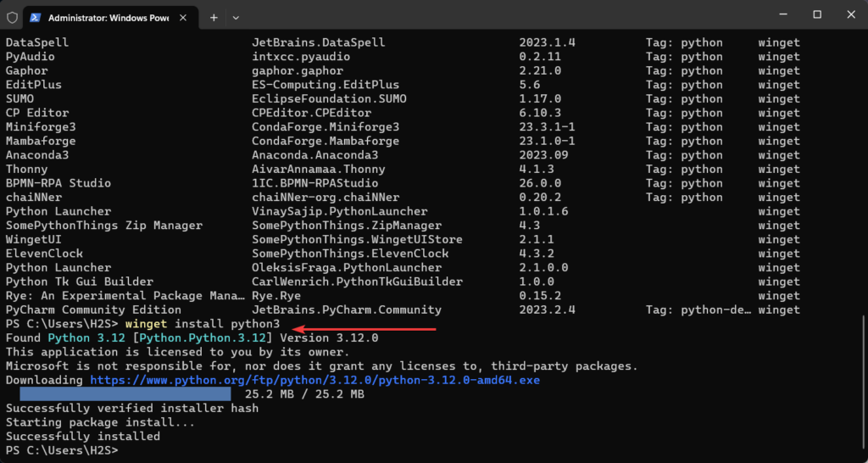Click the 'chaiNNer' package name
The height and width of the screenshot is (463, 868).
click(x=34, y=198)
